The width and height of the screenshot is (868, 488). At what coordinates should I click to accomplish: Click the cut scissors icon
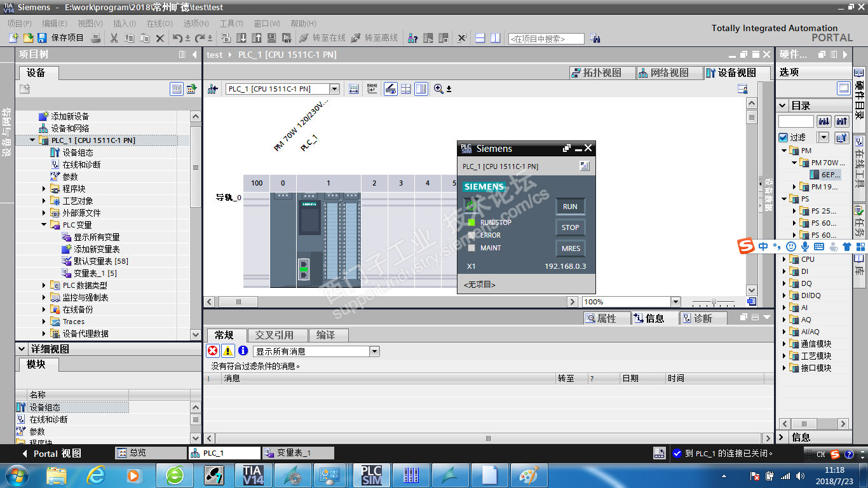[x=114, y=38]
